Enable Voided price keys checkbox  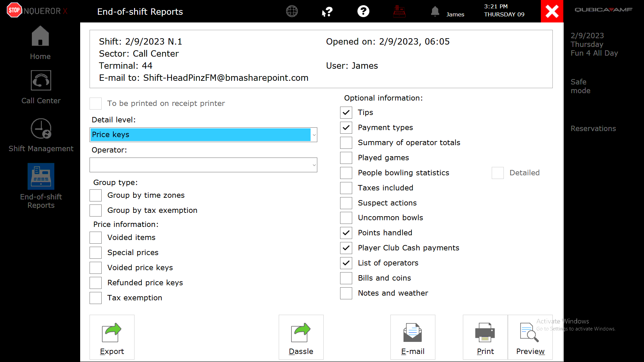pyautogui.click(x=96, y=268)
